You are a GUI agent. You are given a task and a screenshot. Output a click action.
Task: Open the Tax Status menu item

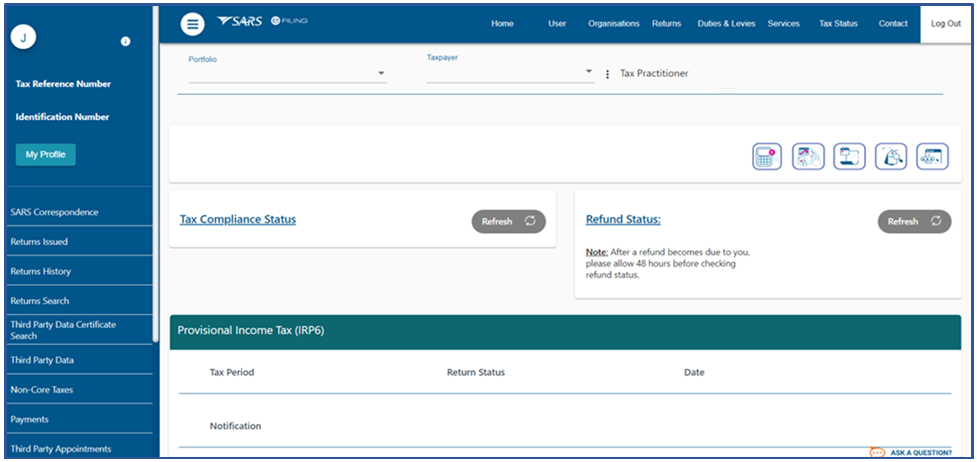click(x=838, y=24)
